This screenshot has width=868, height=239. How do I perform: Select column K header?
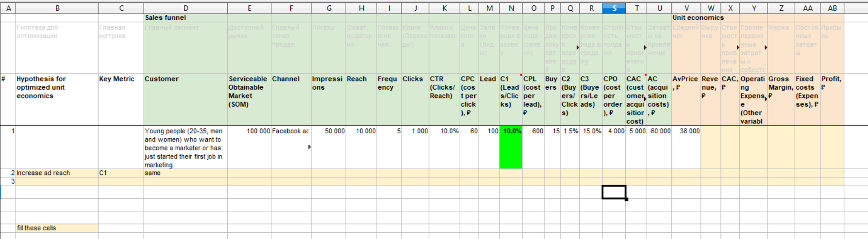tap(444, 8)
